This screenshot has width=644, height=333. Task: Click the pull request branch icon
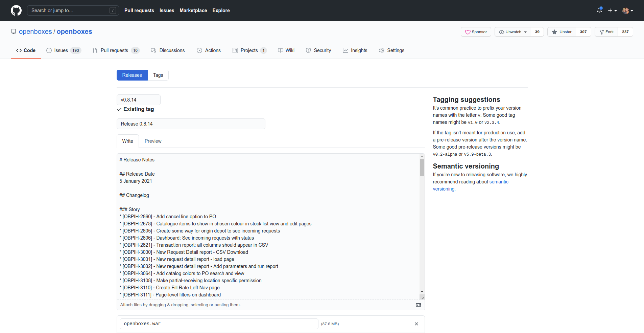[x=95, y=50]
